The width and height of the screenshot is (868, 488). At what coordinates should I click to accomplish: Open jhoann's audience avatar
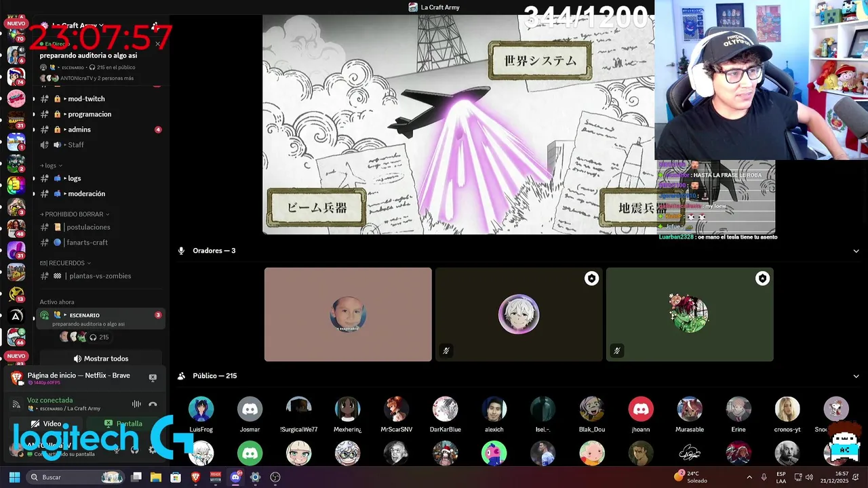point(641,409)
